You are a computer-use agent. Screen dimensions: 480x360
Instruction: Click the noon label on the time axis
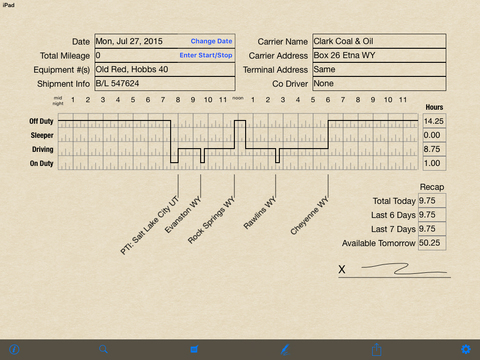click(238, 98)
